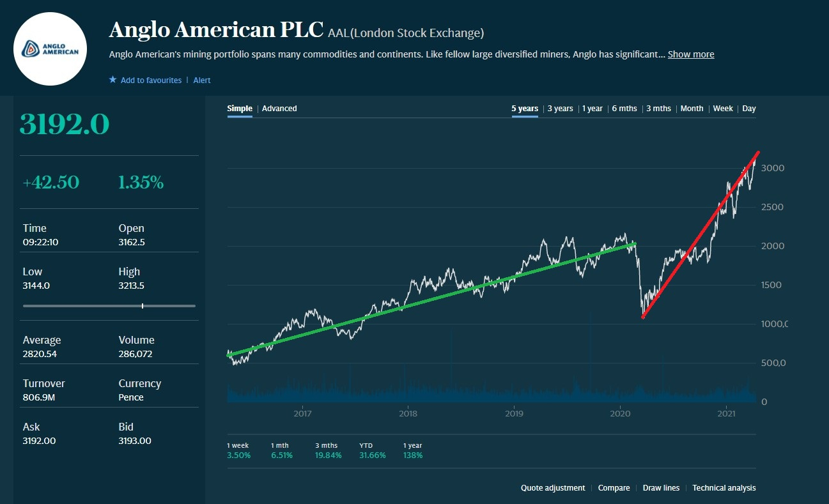The width and height of the screenshot is (829, 504).
Task: Select the 5 years time range
Action: point(525,109)
